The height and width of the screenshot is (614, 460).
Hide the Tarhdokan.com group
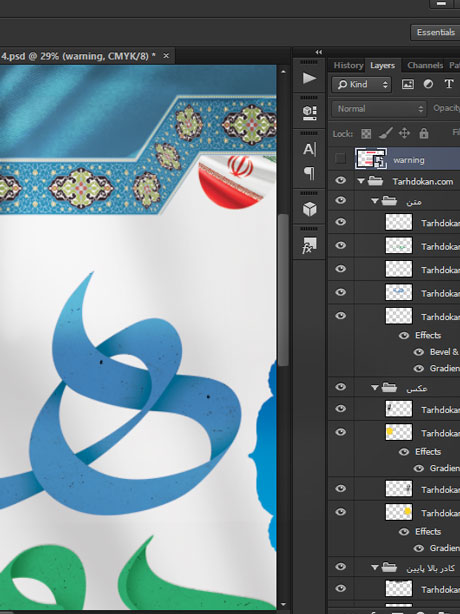[341, 181]
